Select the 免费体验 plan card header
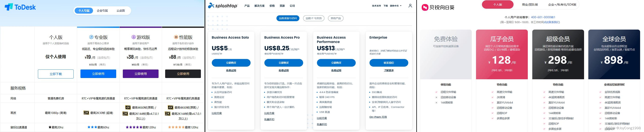Image resolution: width=644 pixels, height=132 pixels. point(446,54)
